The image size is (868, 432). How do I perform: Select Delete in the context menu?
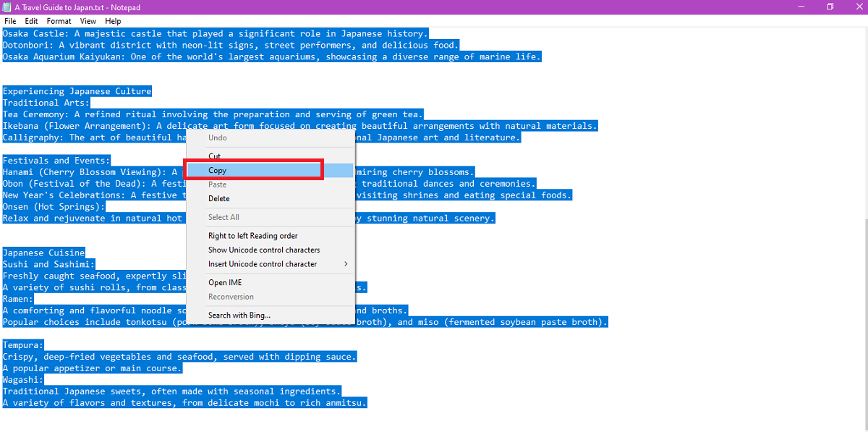219,199
